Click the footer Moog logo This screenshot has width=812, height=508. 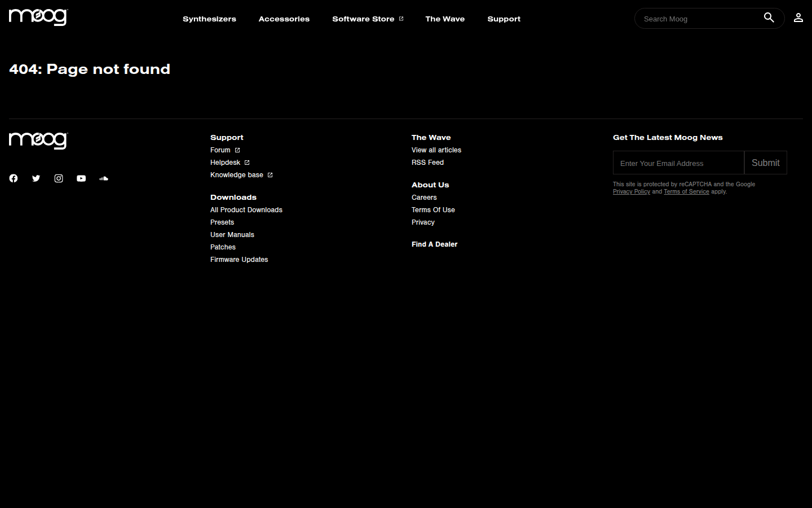point(38,141)
